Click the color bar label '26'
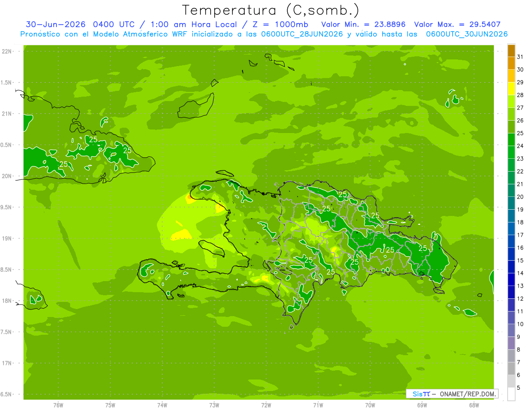Viewport: 532px width, 411px height. tap(520, 120)
